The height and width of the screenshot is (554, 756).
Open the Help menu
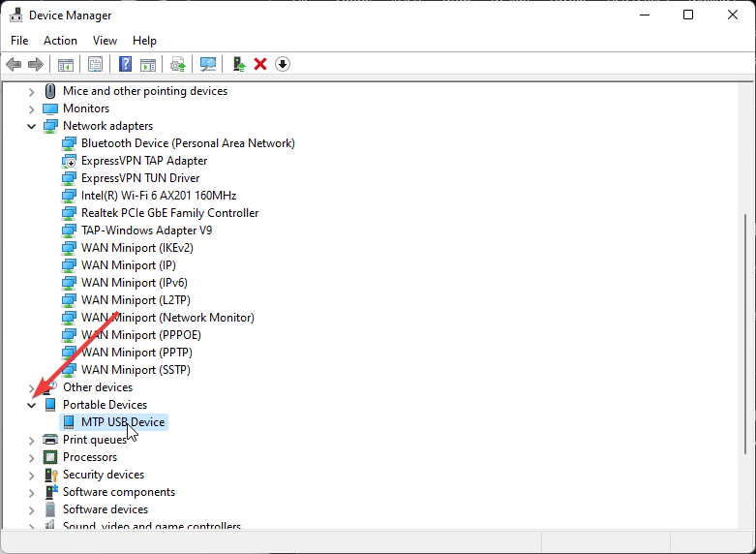point(144,41)
